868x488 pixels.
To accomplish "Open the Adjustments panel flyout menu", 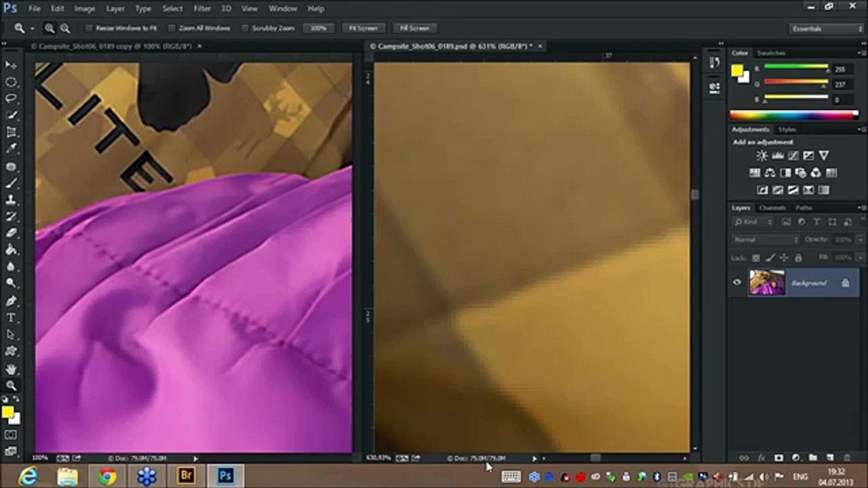I will point(861,129).
